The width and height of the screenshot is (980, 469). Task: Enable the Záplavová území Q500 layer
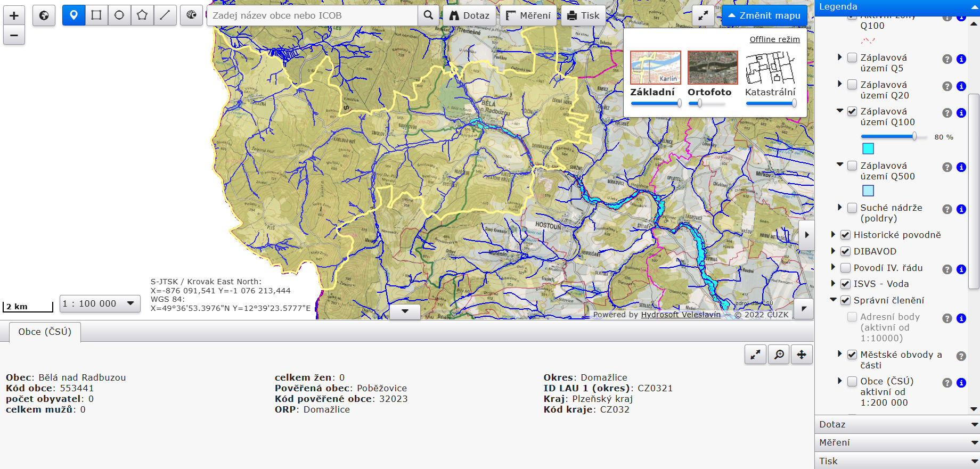pyautogui.click(x=852, y=166)
